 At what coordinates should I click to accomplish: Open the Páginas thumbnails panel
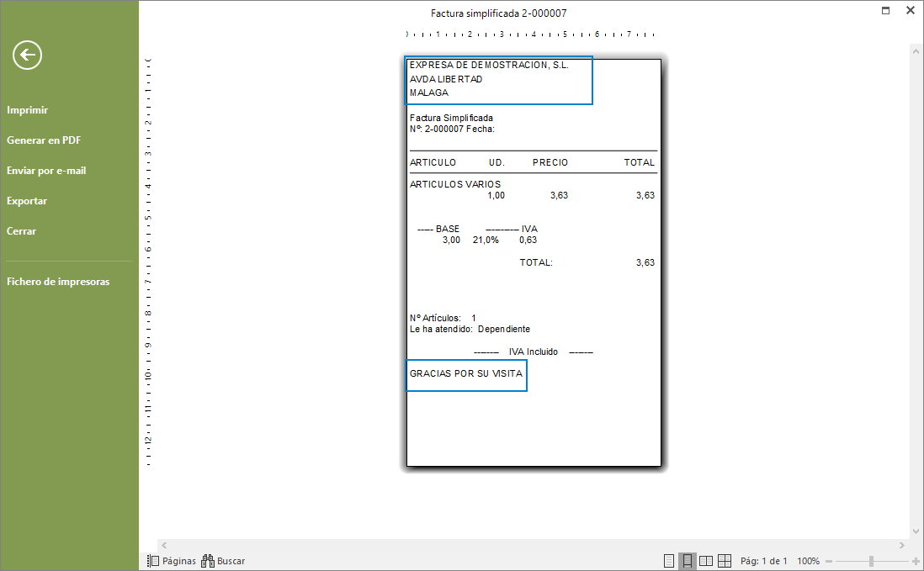pos(172,561)
